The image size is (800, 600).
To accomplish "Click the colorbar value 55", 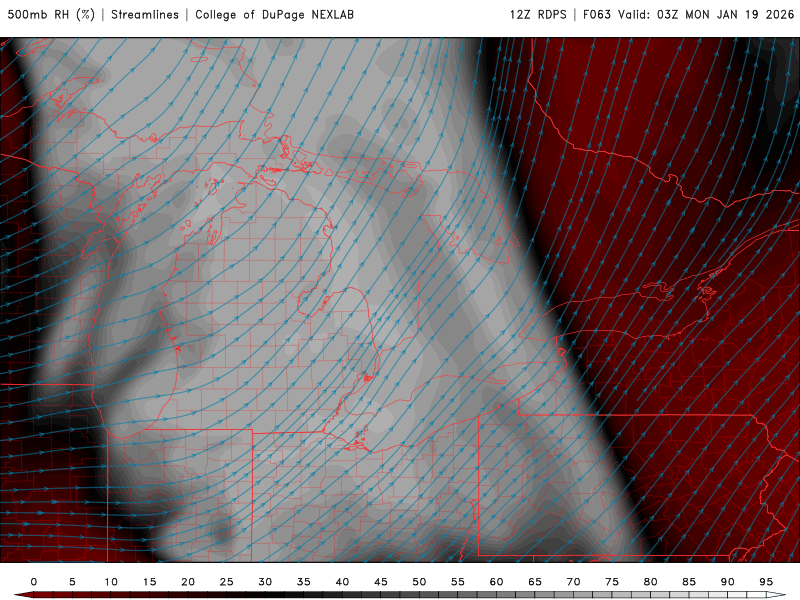I will tap(458, 582).
